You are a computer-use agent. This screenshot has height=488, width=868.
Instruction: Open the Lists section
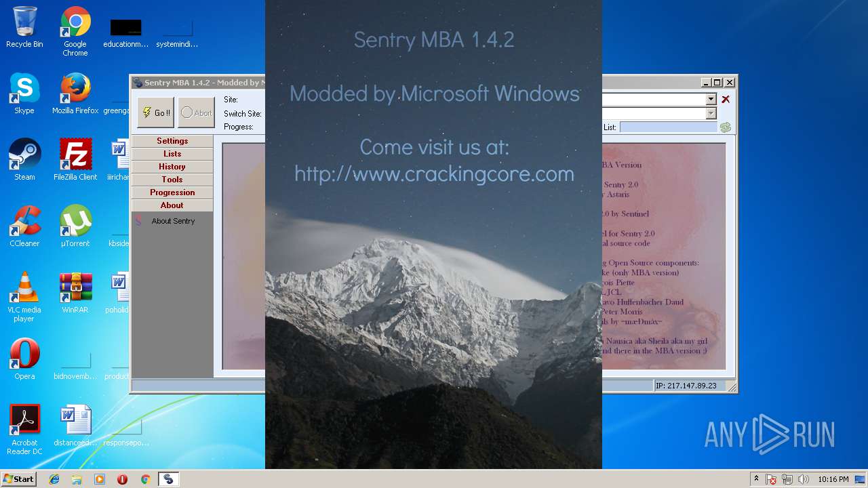[172, 154]
